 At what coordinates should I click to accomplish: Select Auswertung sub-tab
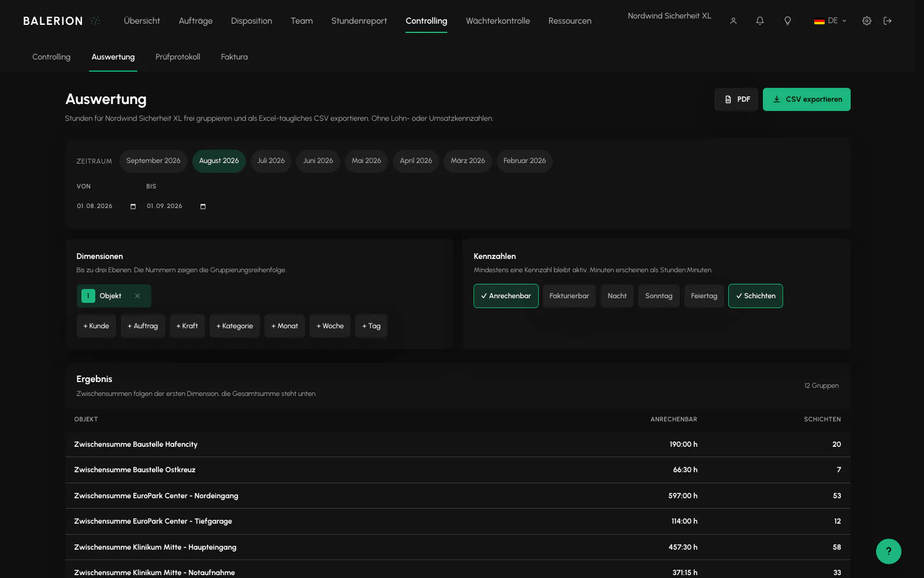point(113,57)
